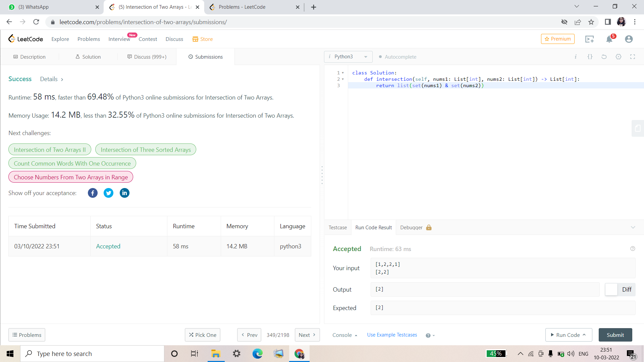The width and height of the screenshot is (644, 362).
Task: Open the Python3 language dropdown
Action: click(x=348, y=57)
